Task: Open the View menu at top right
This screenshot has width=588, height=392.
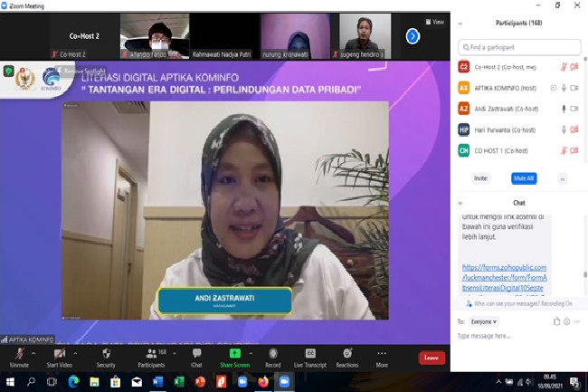Action: pos(435,22)
